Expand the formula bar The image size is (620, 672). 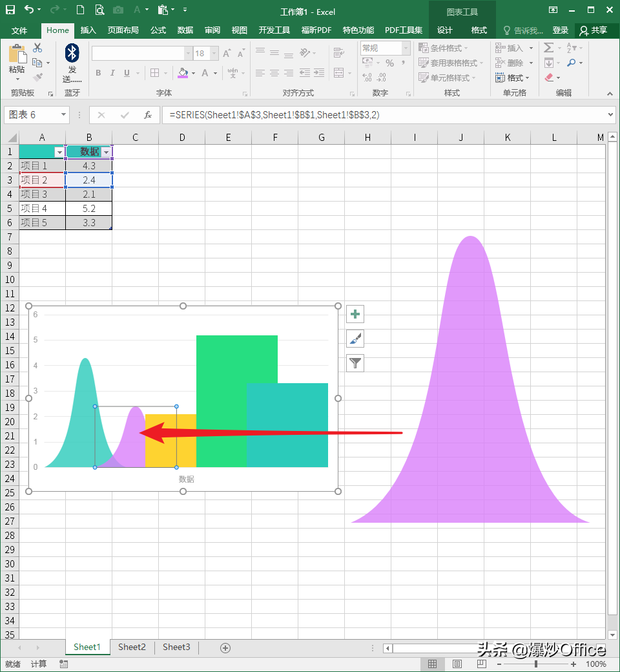(x=610, y=114)
